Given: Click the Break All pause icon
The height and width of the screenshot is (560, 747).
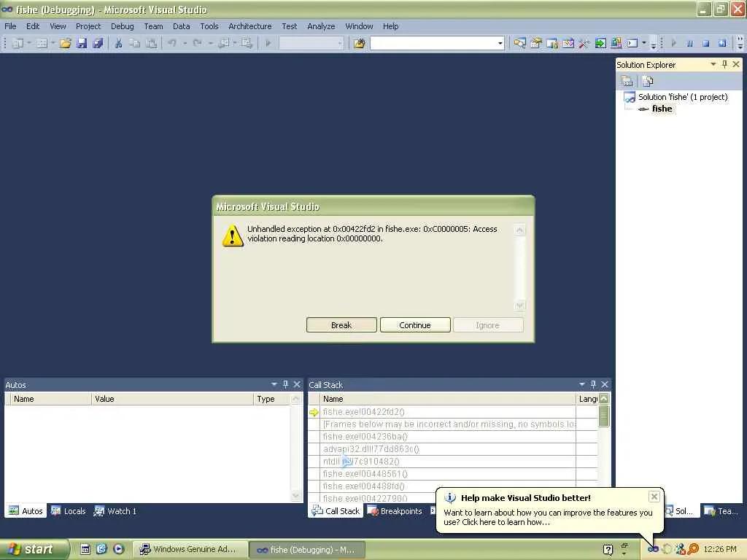Looking at the screenshot, I should pyautogui.click(x=690, y=43).
